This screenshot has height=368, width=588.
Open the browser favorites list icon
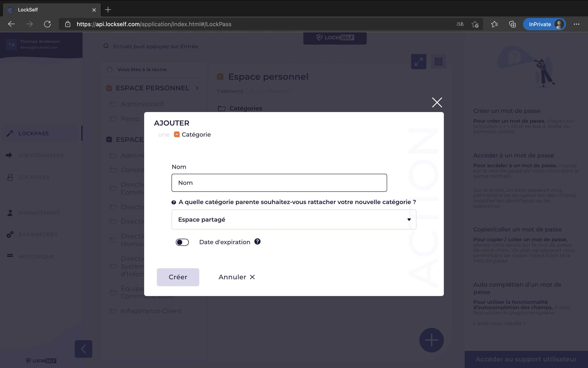coord(494,24)
